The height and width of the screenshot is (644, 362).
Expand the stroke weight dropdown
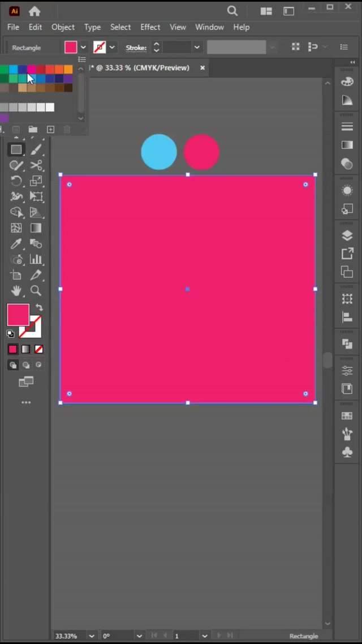click(197, 48)
